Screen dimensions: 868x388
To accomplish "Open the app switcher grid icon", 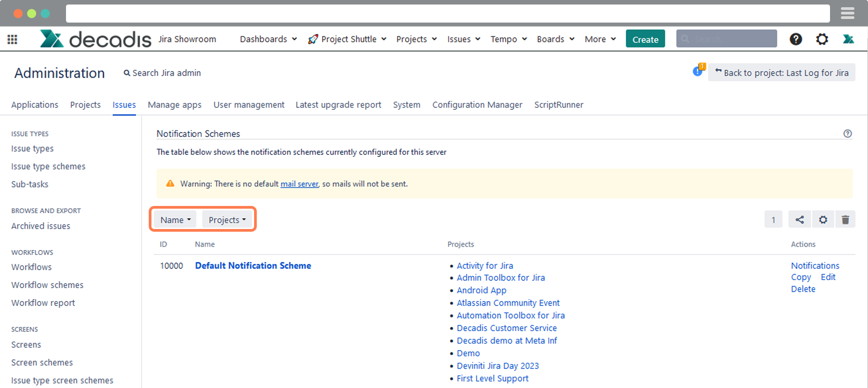I will [13, 39].
